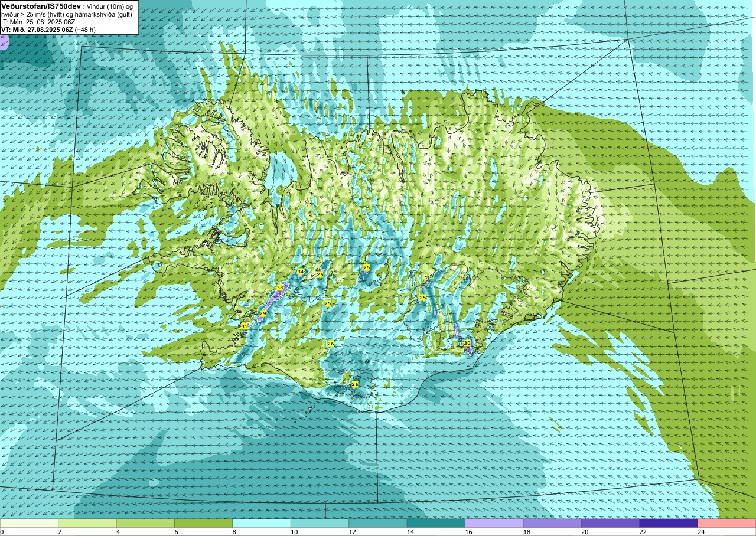Click the valid time line 'VT: Mið. 27.08.2025 06Z'

click(37, 30)
